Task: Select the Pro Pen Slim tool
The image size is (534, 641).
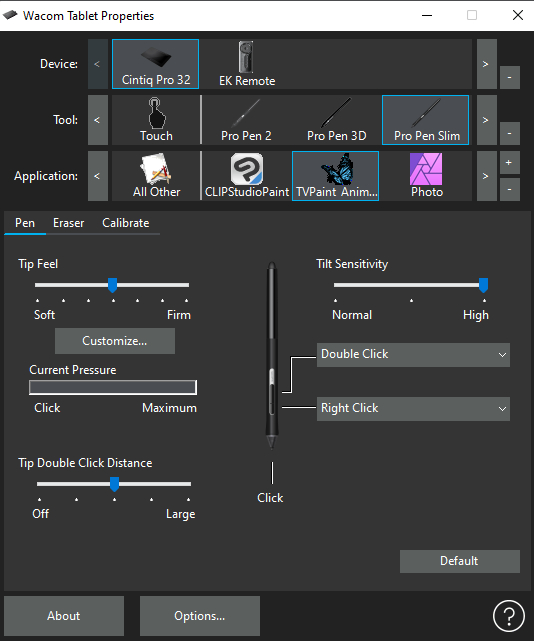Action: tap(426, 120)
